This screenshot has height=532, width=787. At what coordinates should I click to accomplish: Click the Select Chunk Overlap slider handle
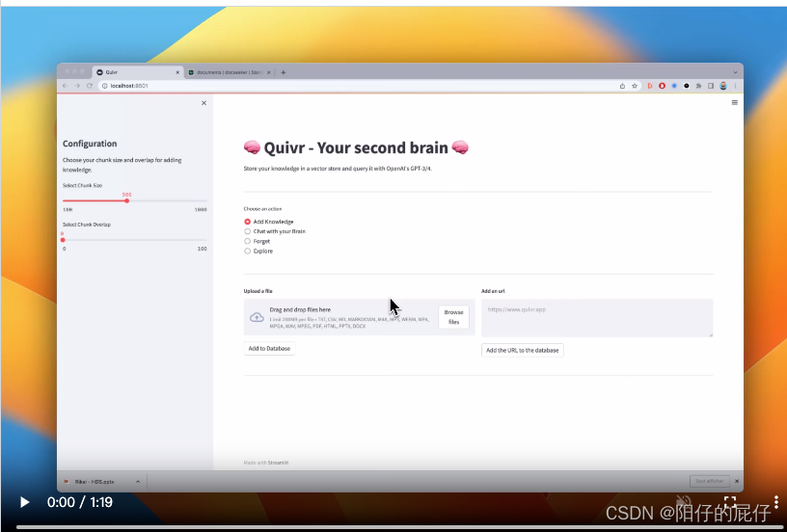point(63,240)
